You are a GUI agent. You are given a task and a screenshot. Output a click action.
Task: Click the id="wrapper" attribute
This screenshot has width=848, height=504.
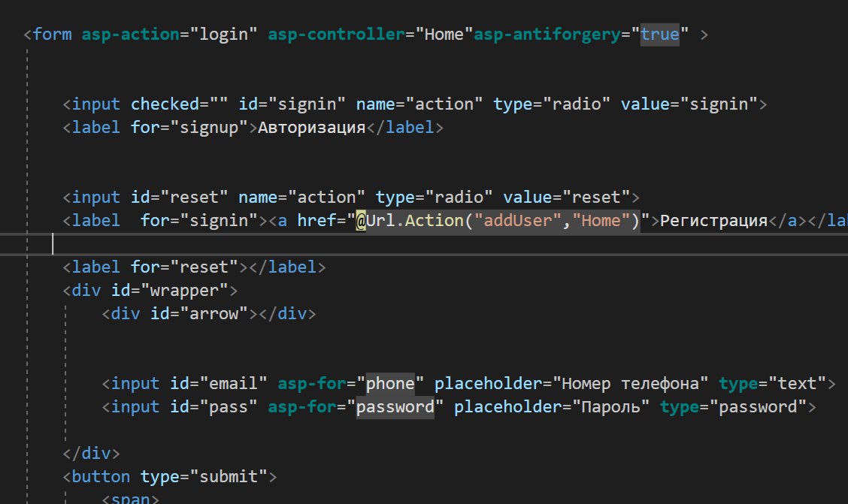pos(169,291)
